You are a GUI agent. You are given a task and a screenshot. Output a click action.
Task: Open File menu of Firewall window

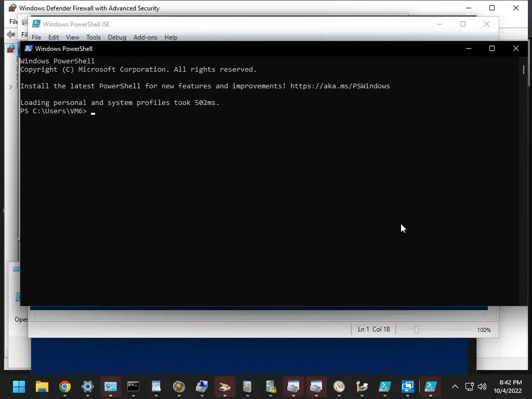point(14,22)
